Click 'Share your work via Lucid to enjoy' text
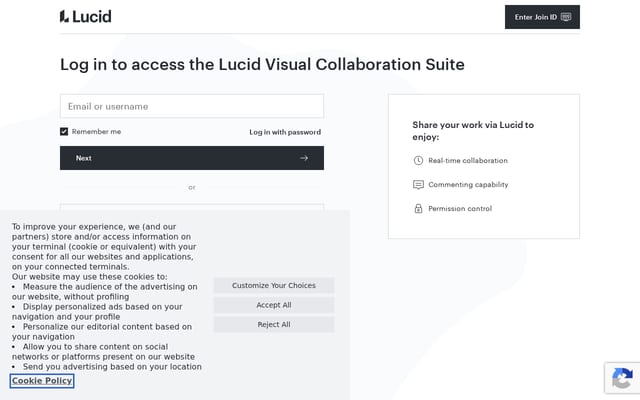This screenshot has width=640, height=400. 473,131
